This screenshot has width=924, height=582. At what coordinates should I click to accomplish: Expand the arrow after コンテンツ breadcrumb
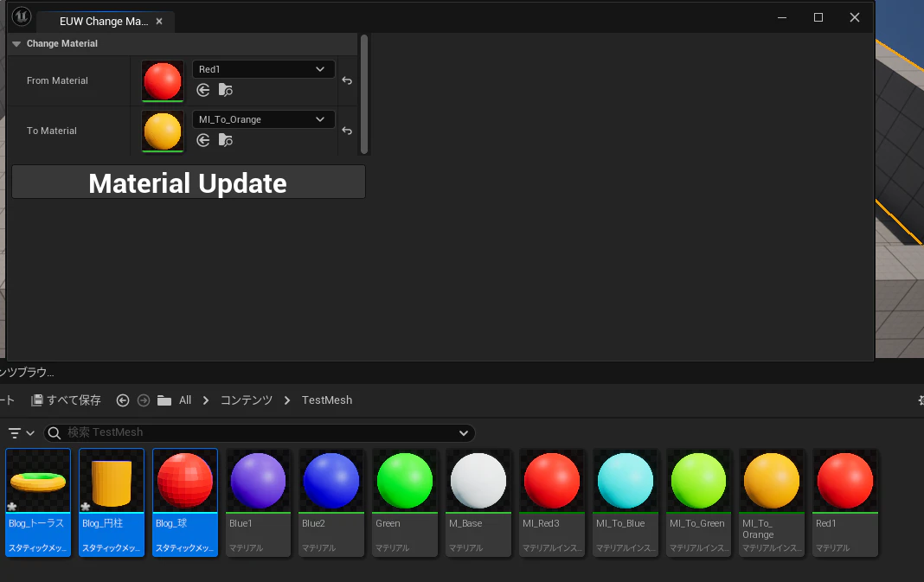tap(287, 400)
